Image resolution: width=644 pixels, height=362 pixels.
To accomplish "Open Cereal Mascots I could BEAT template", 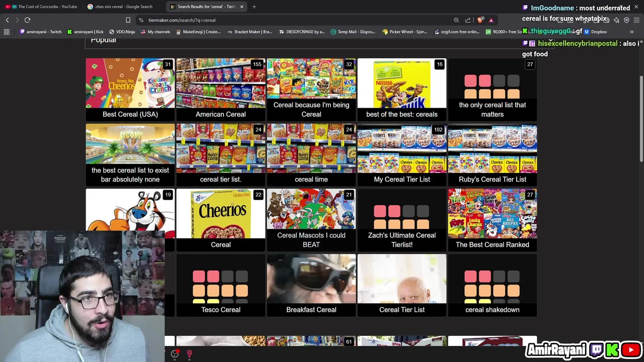I will click(311, 220).
